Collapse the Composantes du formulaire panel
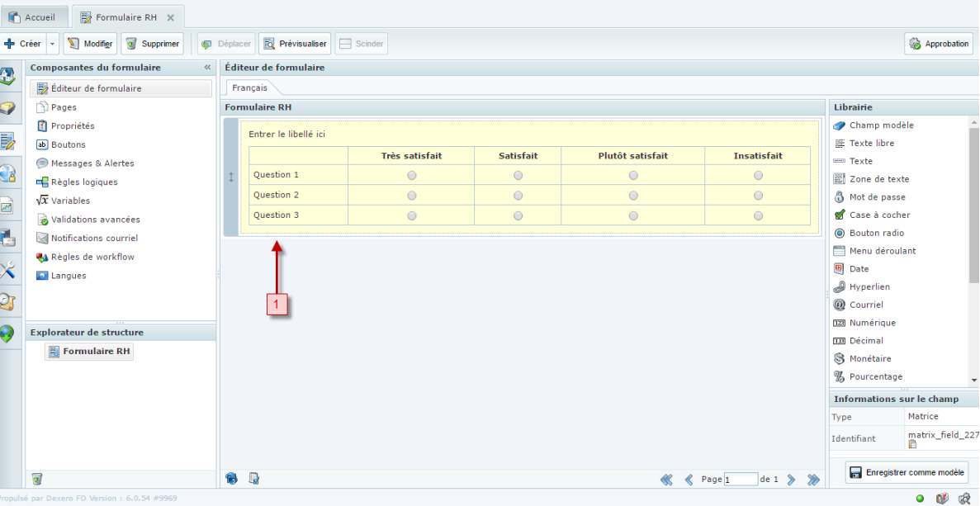Screen dimensions: 980x506 207,68
